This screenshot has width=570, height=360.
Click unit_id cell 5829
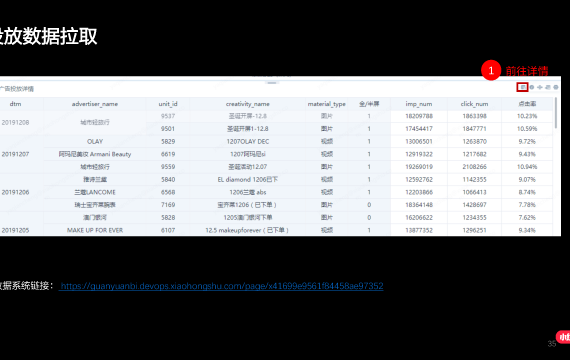(x=168, y=141)
